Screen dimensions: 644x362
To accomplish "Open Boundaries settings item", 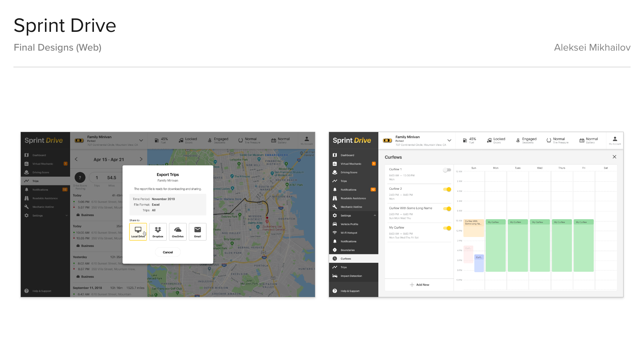I will 354,250.
